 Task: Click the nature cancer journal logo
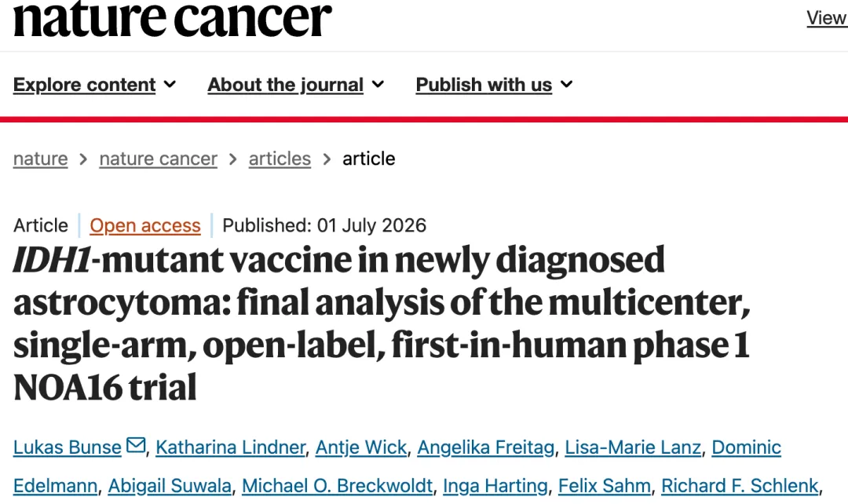[172, 19]
